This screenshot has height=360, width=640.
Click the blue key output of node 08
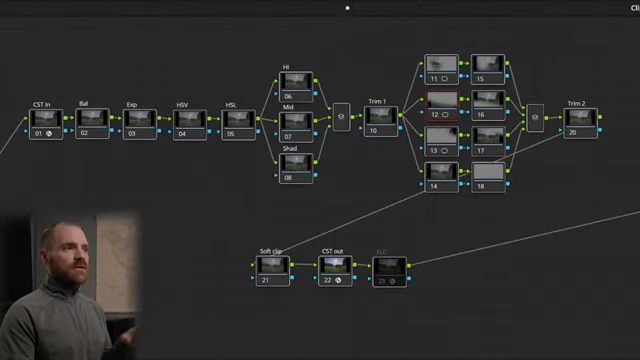pos(316,175)
